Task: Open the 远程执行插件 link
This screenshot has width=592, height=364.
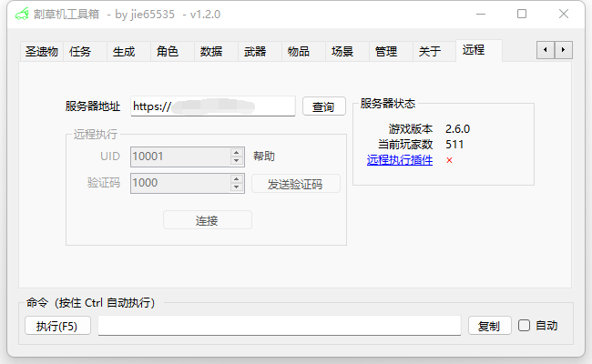Action: pos(399,160)
